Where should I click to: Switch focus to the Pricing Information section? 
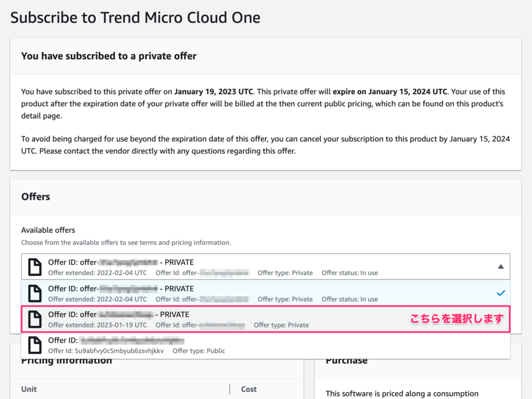(x=65, y=360)
